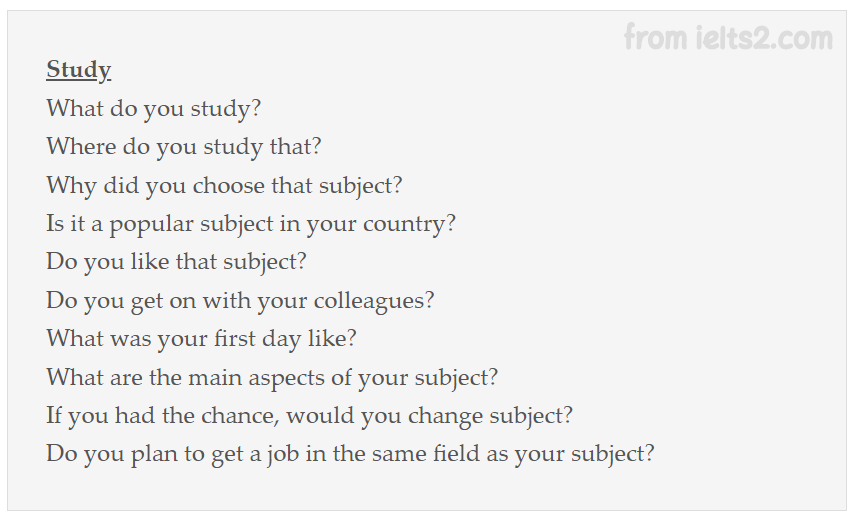The width and height of the screenshot is (857, 521).
Task: Click 'If you had the chance' question
Action: (x=309, y=416)
